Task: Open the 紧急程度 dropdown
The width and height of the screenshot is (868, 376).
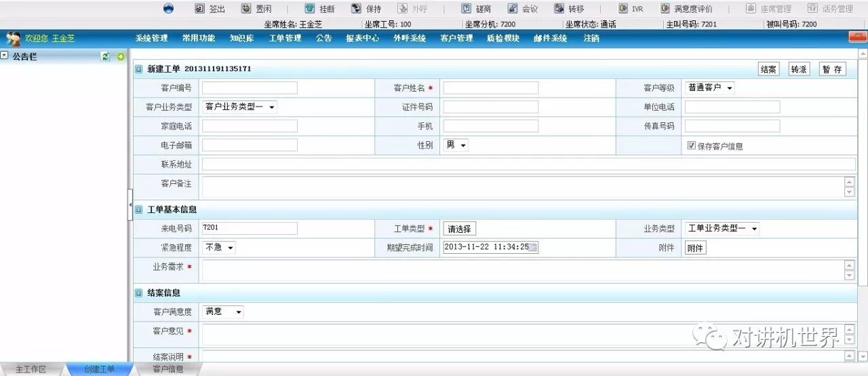Action: pos(219,248)
